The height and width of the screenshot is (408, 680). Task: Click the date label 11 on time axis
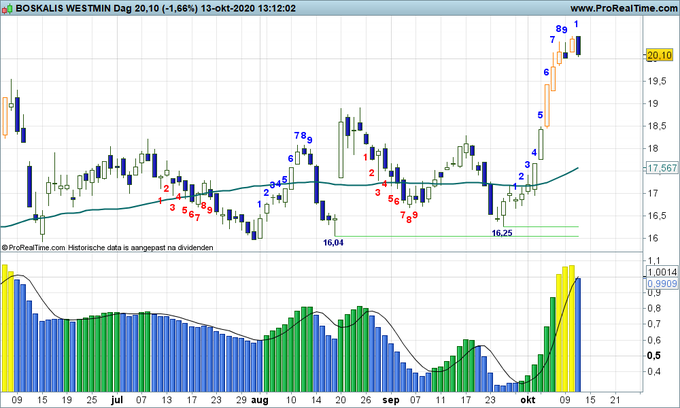click(441, 400)
